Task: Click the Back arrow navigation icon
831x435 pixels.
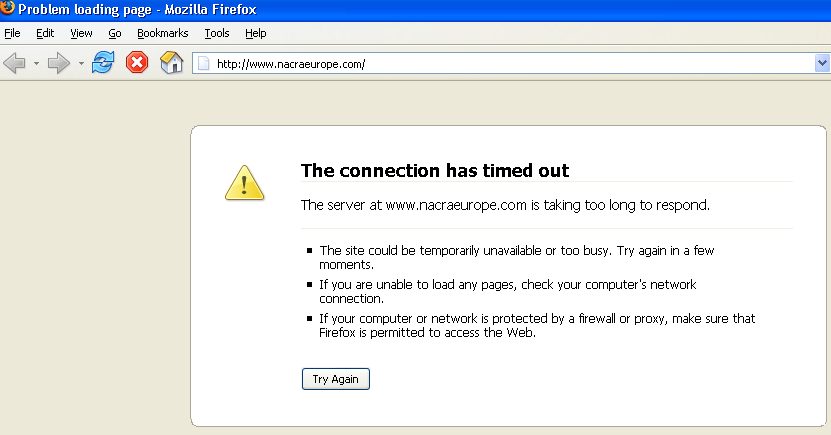Action: (14, 63)
